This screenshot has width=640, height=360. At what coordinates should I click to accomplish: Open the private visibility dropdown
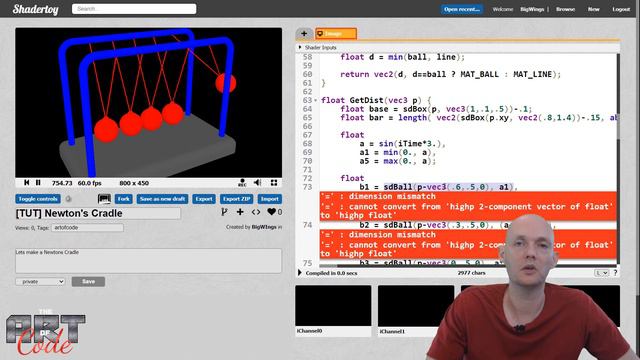pyautogui.click(x=40, y=282)
